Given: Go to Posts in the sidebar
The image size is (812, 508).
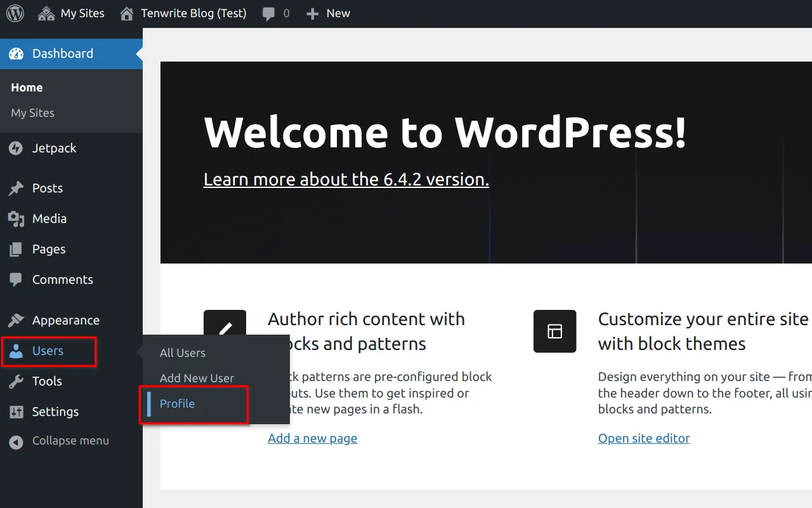Looking at the screenshot, I should click(x=71, y=189).
